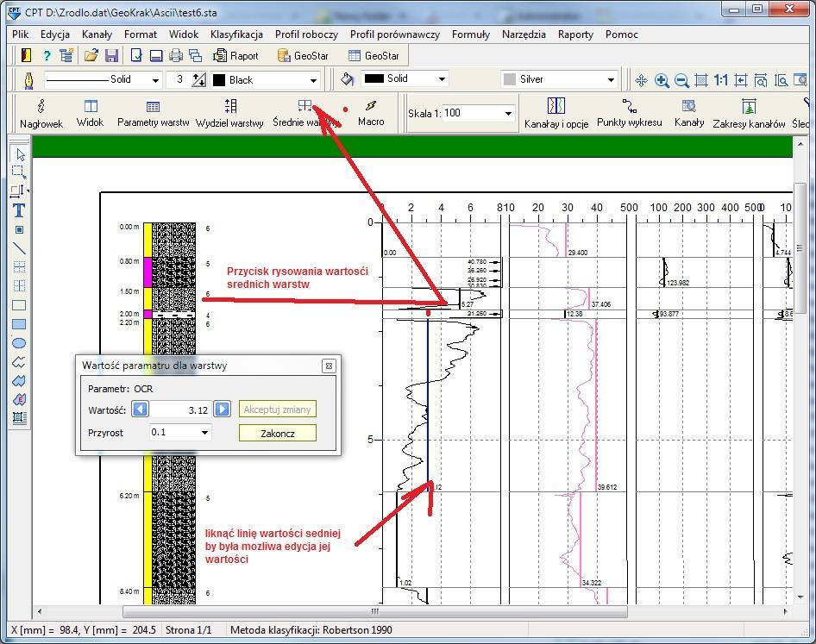
Task: Expand the Przyrost 0.1 dropdown
Action: click(205, 432)
